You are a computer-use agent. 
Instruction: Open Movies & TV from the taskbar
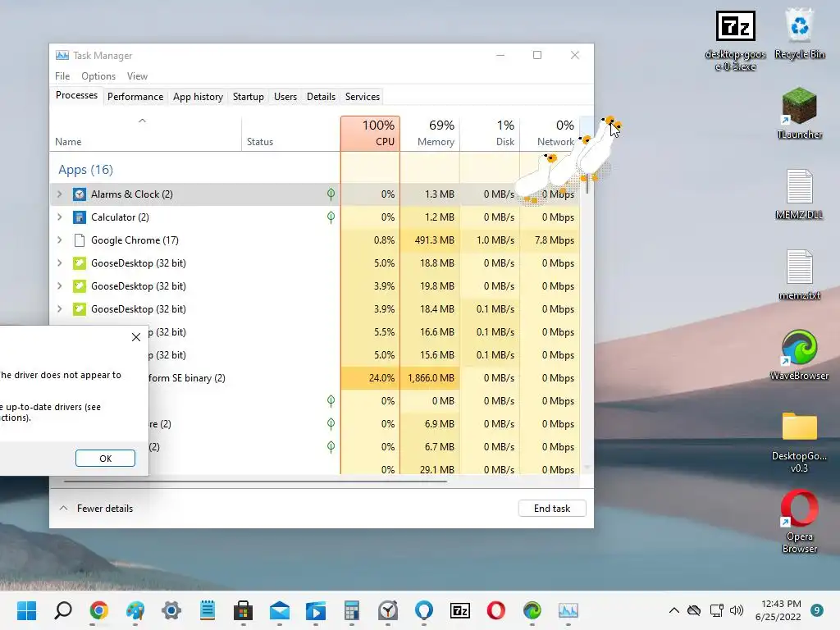(x=316, y=610)
